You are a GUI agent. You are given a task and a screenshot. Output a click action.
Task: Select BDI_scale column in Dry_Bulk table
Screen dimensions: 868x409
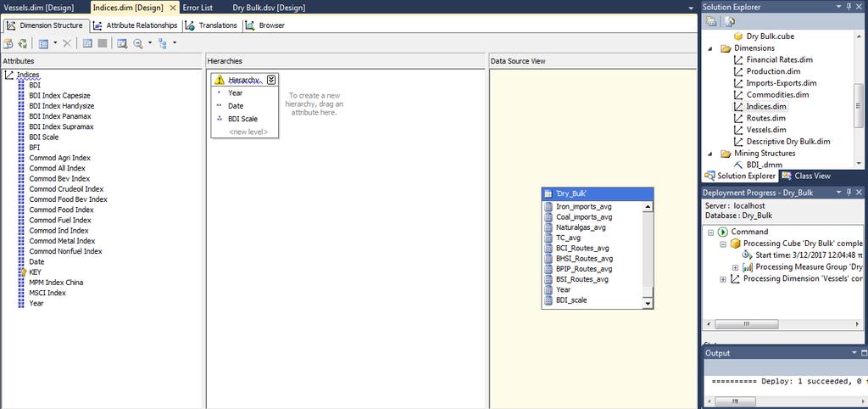pyautogui.click(x=571, y=300)
